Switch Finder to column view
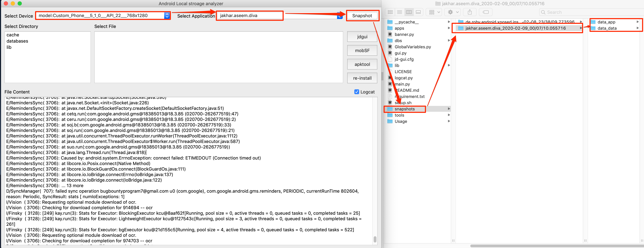 click(x=409, y=12)
